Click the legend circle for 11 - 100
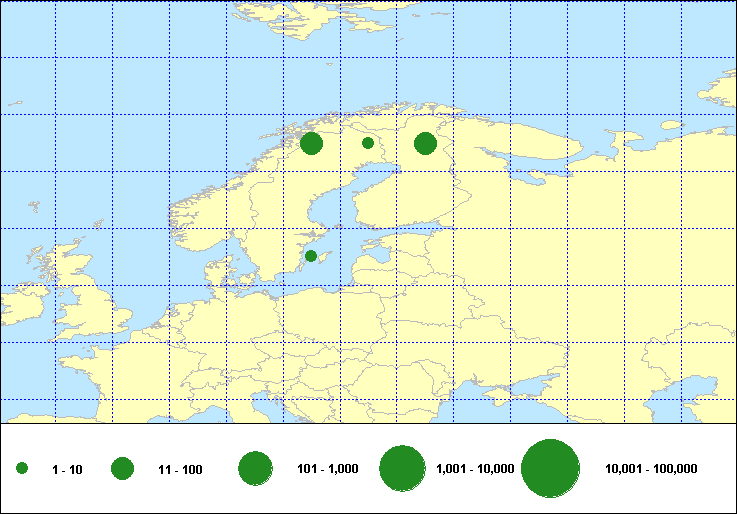 coord(123,469)
